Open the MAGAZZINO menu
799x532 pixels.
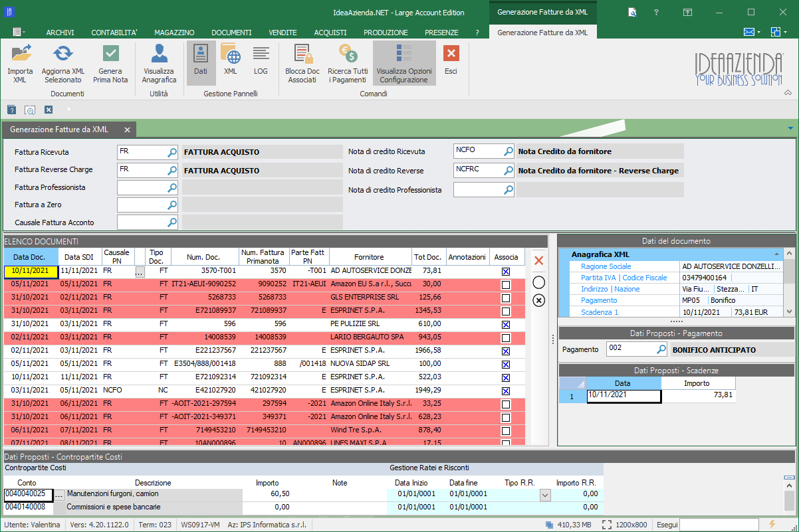174,33
